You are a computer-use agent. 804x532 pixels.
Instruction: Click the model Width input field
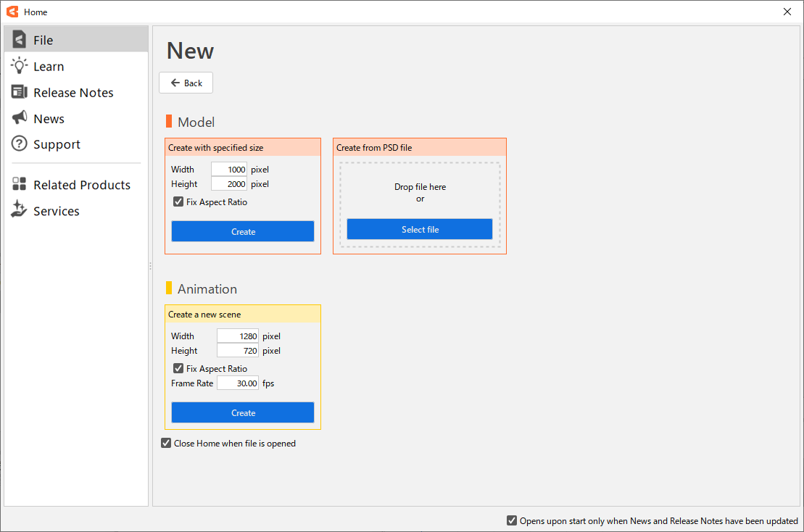(x=229, y=170)
